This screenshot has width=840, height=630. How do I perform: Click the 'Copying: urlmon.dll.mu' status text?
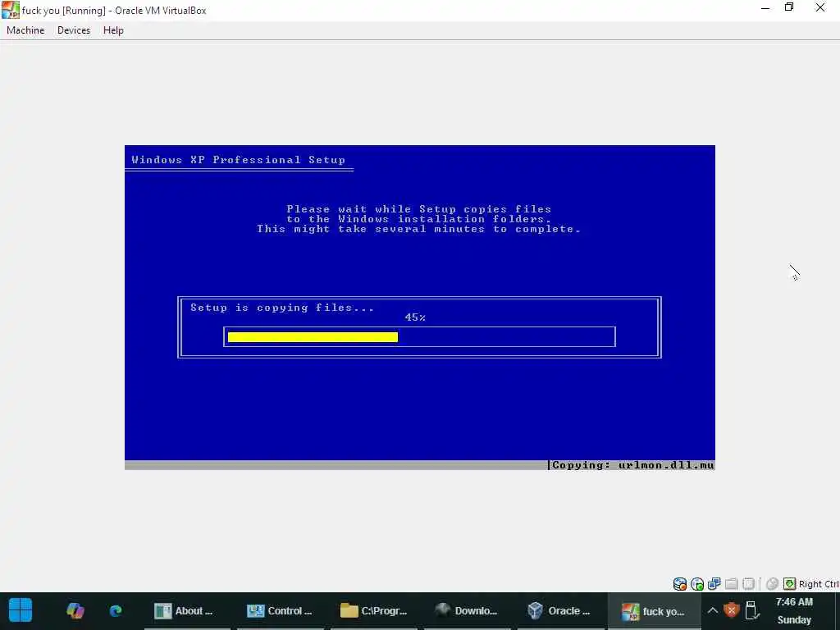tap(632, 465)
